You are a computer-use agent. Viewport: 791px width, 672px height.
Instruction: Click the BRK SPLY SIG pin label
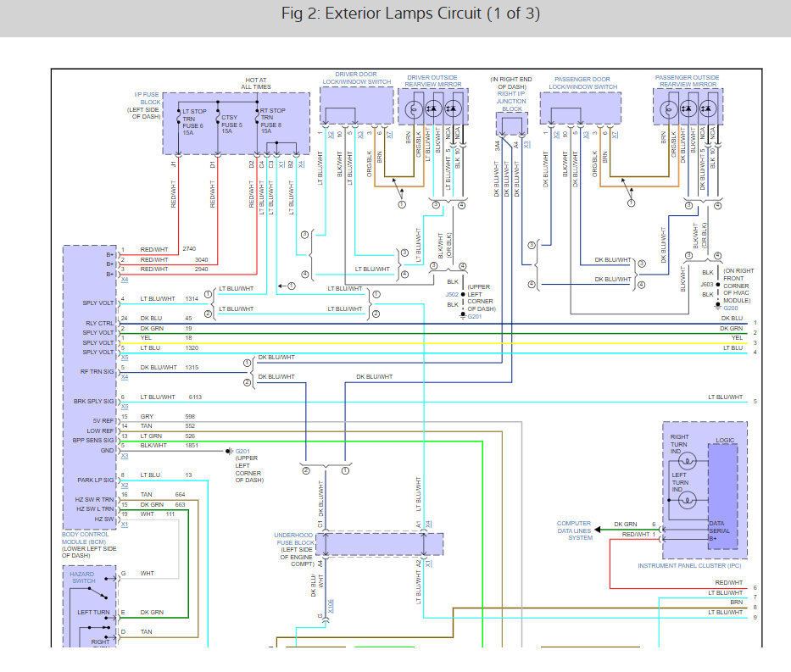point(93,402)
